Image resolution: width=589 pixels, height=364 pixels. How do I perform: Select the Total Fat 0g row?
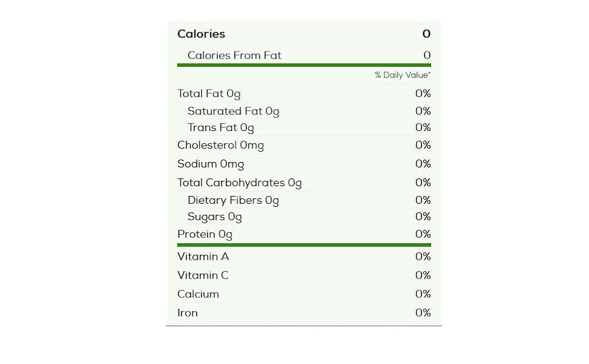coord(304,93)
